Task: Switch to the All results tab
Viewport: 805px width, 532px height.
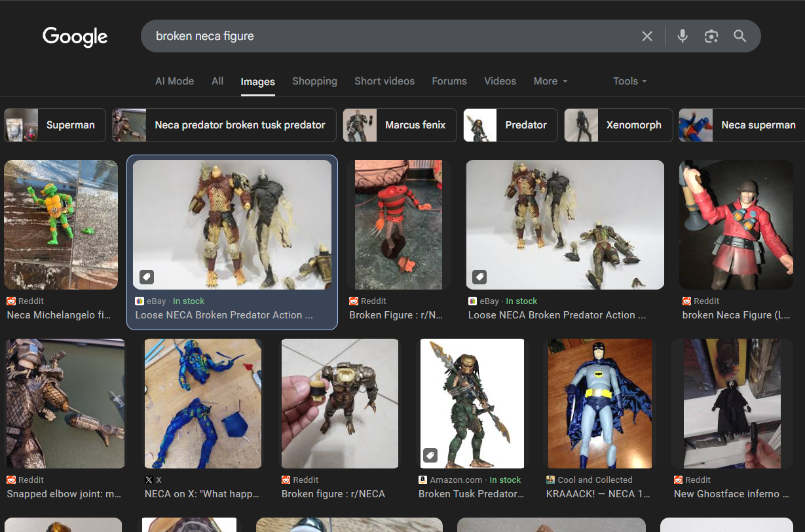Action: point(217,81)
